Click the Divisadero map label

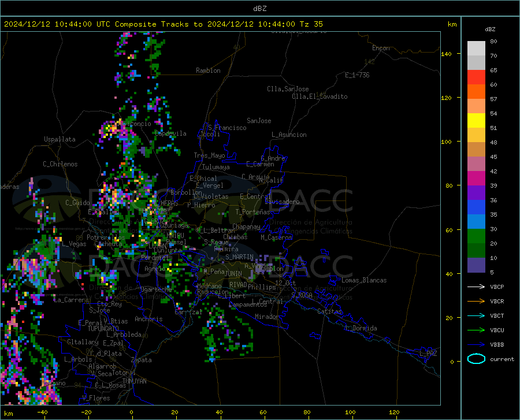point(282,202)
